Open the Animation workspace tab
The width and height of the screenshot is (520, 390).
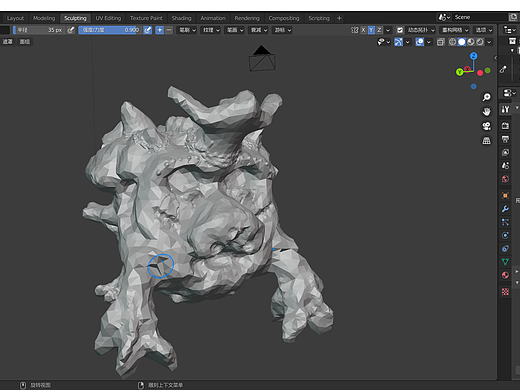[x=213, y=18]
